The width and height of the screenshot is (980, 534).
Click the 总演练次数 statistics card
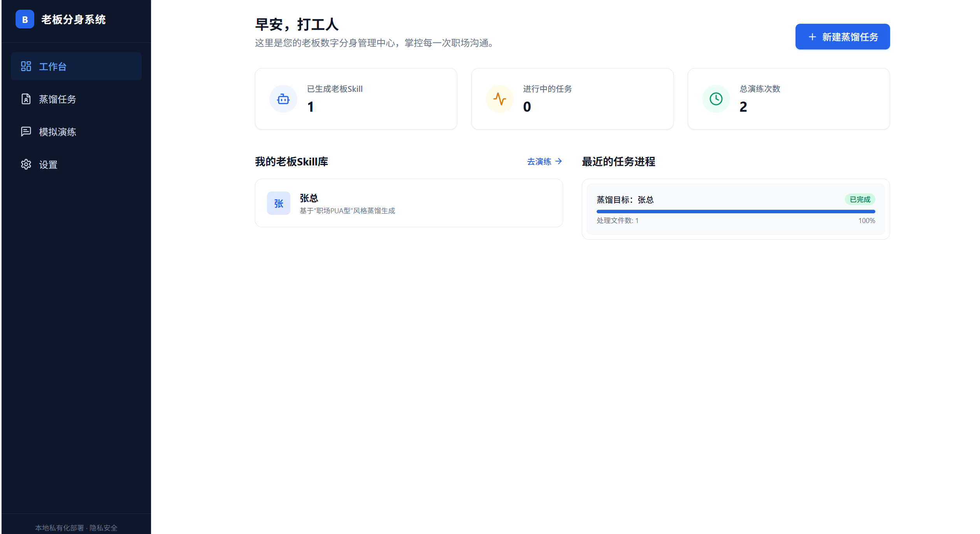click(788, 99)
